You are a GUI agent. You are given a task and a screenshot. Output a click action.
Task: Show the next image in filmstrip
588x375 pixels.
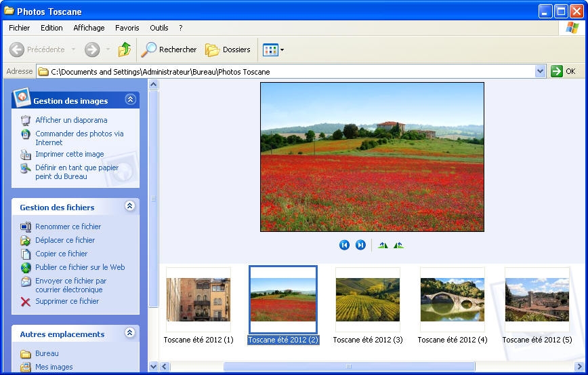(x=360, y=245)
